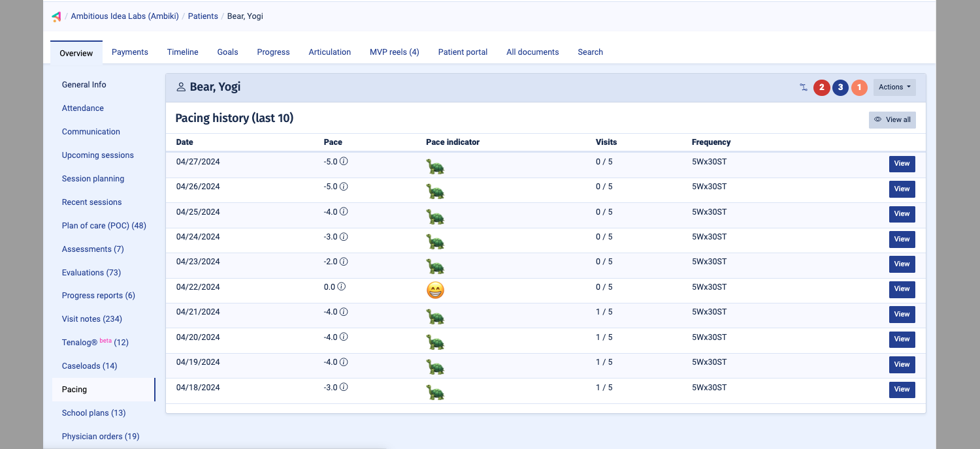The width and height of the screenshot is (980, 449).
Task: Click the info icon next to -5.0 pace
Action: tap(344, 161)
